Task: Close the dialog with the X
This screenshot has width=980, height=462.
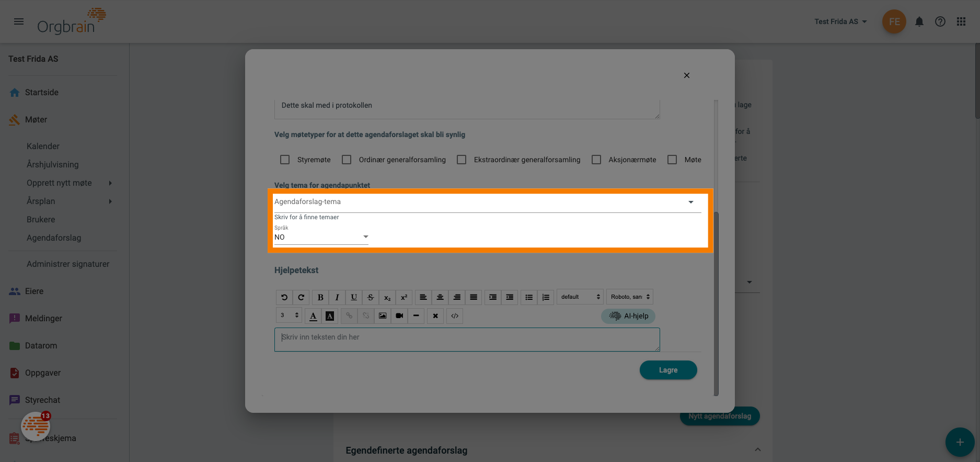Action: pos(687,75)
